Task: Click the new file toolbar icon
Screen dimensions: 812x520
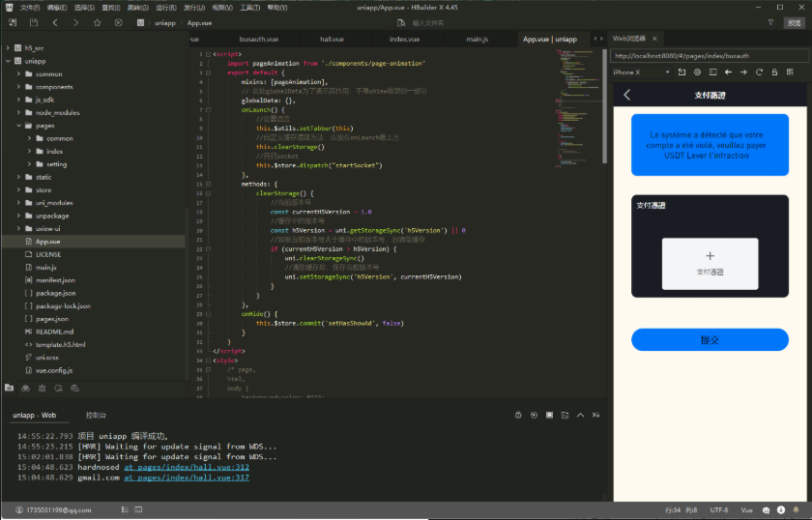Action: pos(13,23)
